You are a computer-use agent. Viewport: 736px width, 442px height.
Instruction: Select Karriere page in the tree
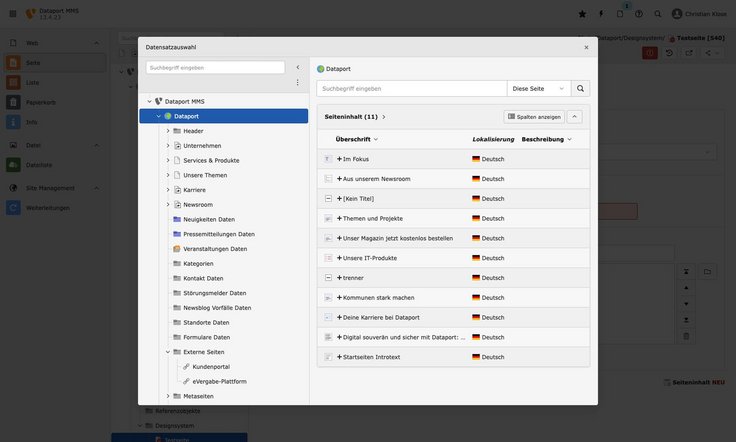point(196,190)
